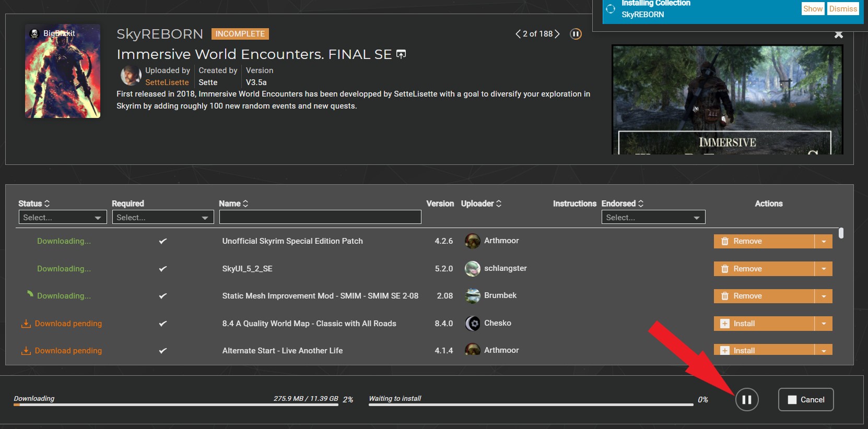Click the Downloading progress bar
Viewport: 868px width, 429px height.
176,404
